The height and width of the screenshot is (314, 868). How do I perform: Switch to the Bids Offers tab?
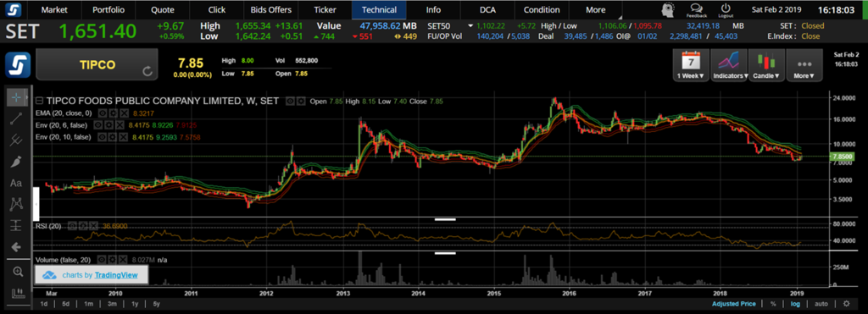click(x=271, y=9)
